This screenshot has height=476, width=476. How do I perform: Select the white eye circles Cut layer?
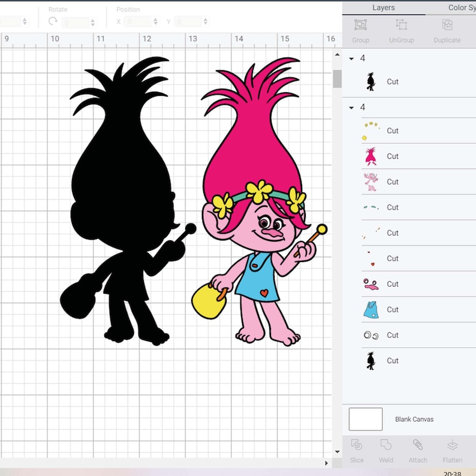419,335
